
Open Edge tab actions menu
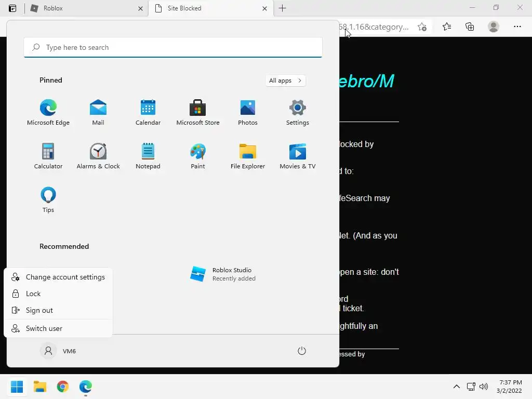12,8
